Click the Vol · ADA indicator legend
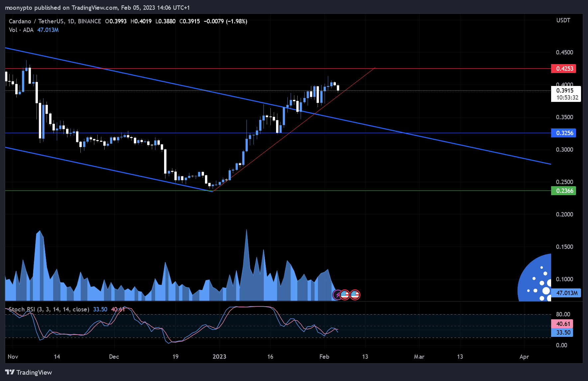The image size is (588, 381). [21, 30]
